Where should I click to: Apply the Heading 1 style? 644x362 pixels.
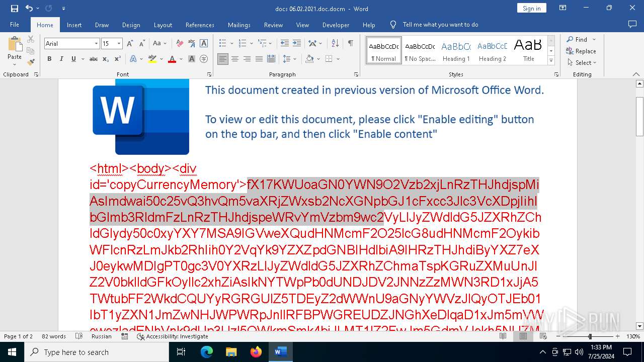coord(456,51)
